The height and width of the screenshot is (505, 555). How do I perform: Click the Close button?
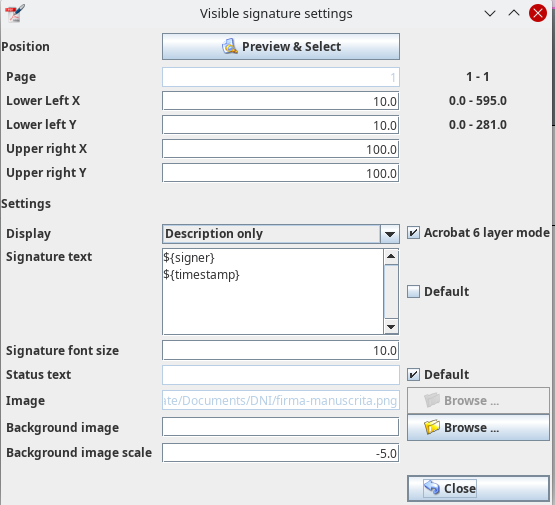click(478, 488)
